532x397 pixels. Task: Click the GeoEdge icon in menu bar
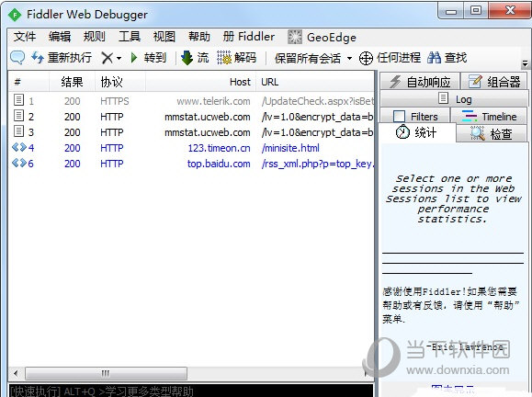point(295,37)
